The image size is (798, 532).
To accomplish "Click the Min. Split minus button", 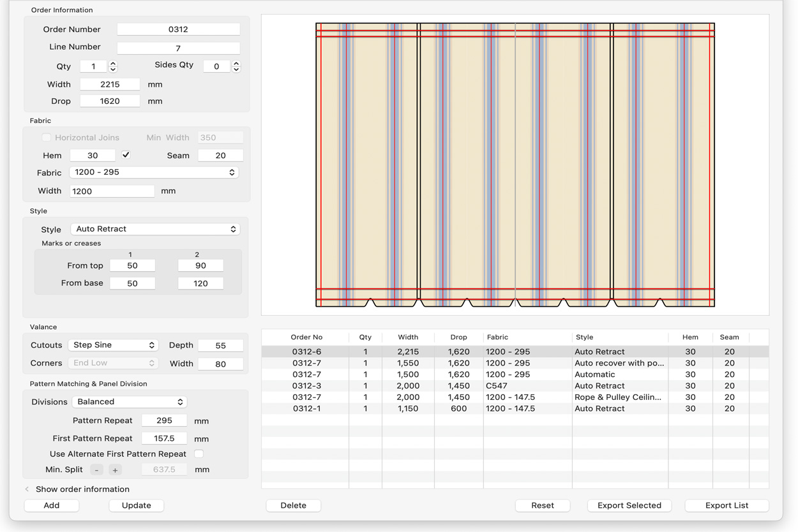I will click(x=96, y=470).
